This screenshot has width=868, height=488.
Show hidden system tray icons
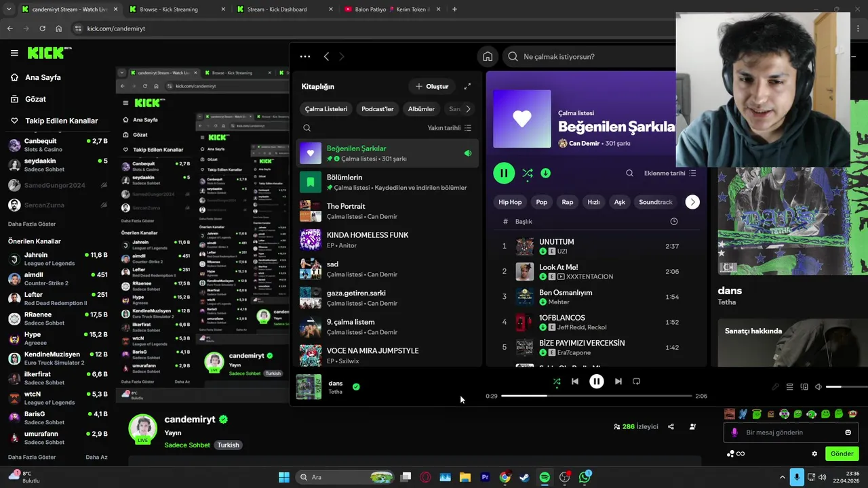(782, 477)
